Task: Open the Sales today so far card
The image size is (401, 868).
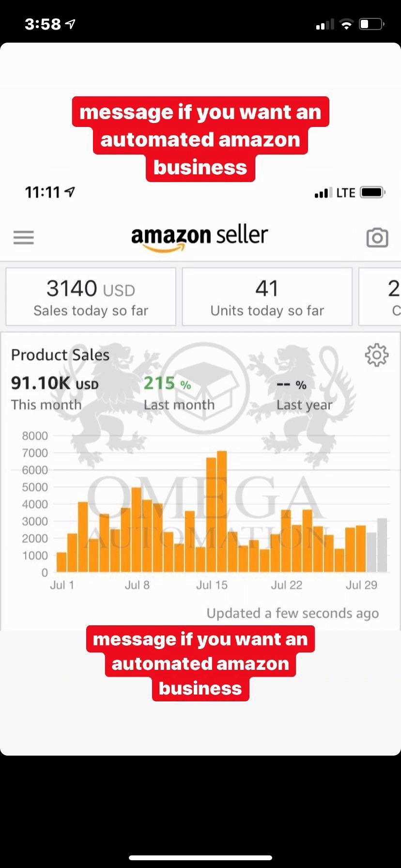Action: pyautogui.click(x=91, y=296)
